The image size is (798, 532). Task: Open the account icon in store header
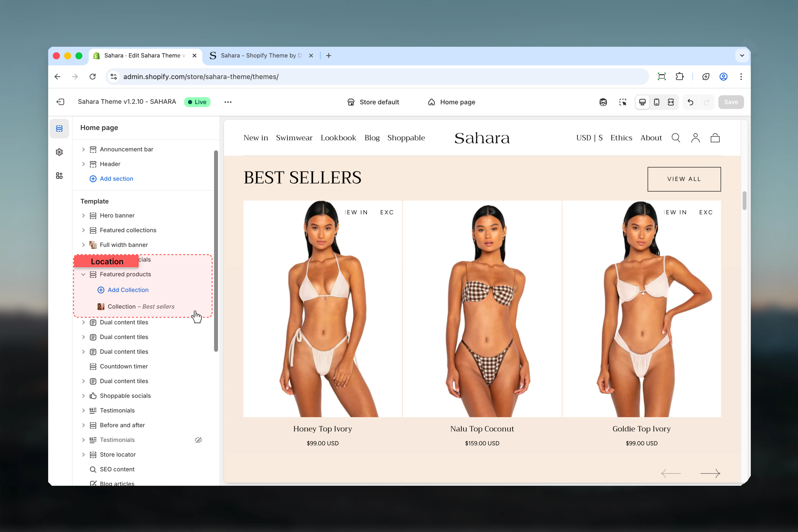pyautogui.click(x=696, y=138)
